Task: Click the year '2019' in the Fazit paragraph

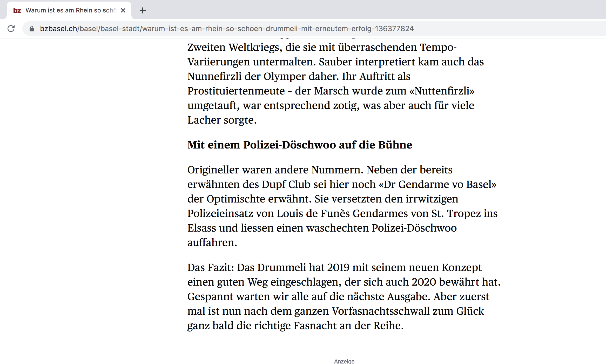Action: (338, 267)
